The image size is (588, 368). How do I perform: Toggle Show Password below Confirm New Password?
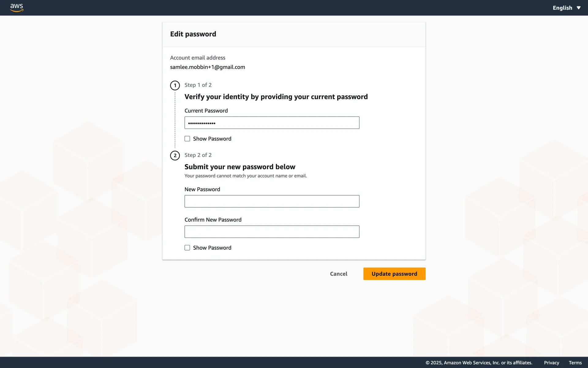pyautogui.click(x=187, y=248)
